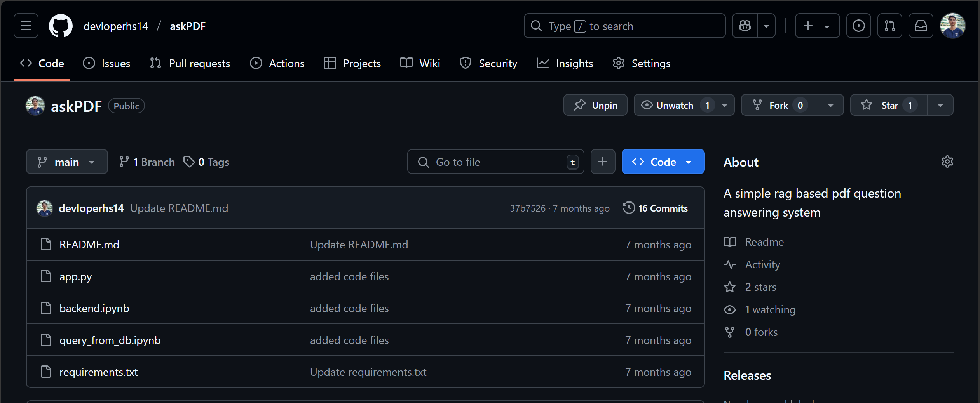Click the search bar Type / to search

[624, 26]
